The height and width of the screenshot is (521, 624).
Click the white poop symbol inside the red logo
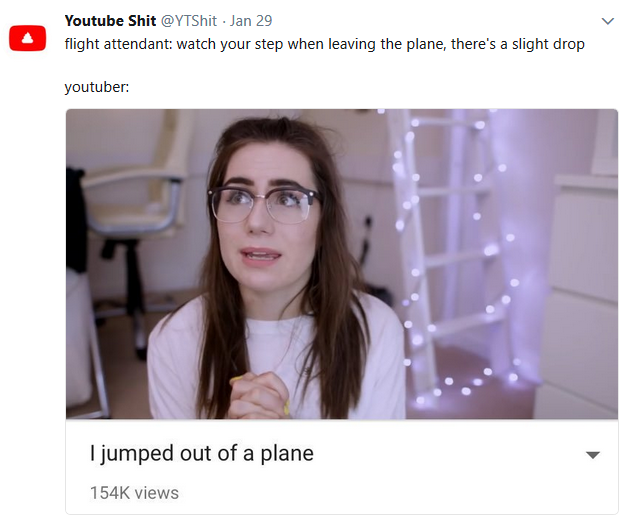tap(27, 38)
